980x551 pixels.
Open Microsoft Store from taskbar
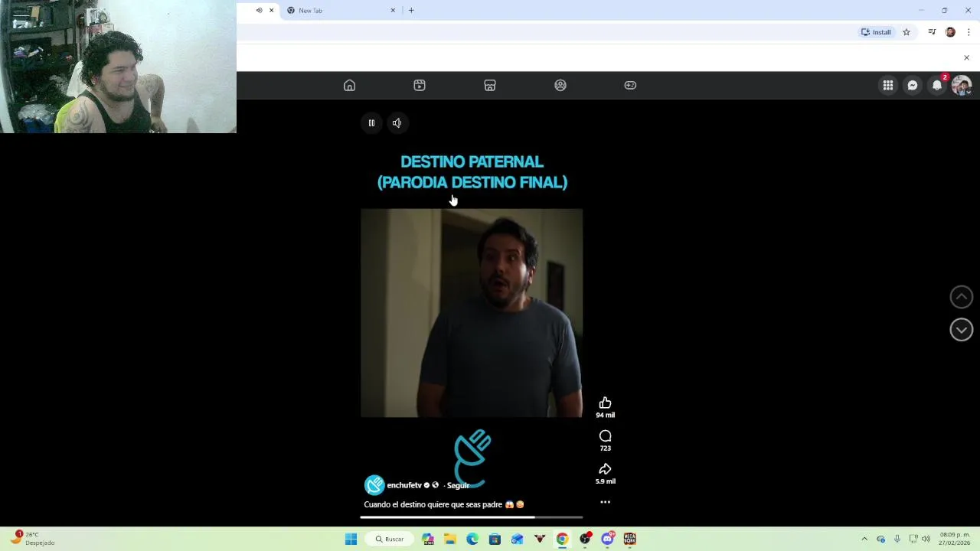(x=495, y=540)
